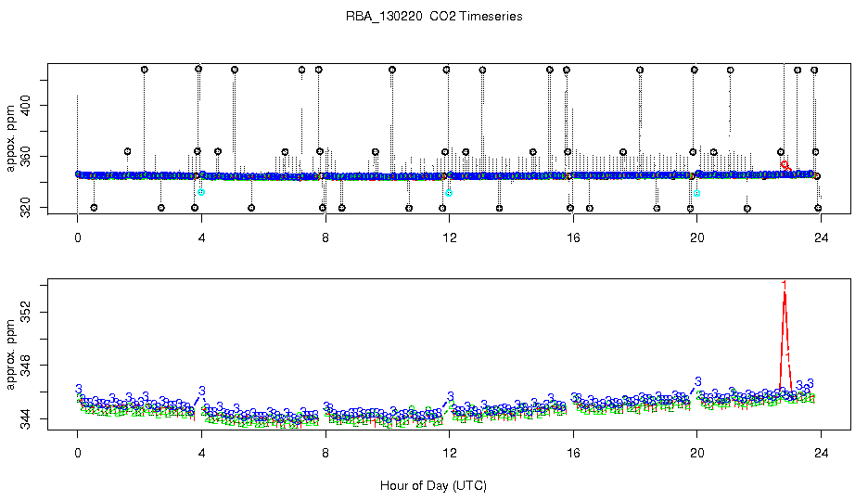Click the 8 tick label on lower x-axis

tap(325, 453)
